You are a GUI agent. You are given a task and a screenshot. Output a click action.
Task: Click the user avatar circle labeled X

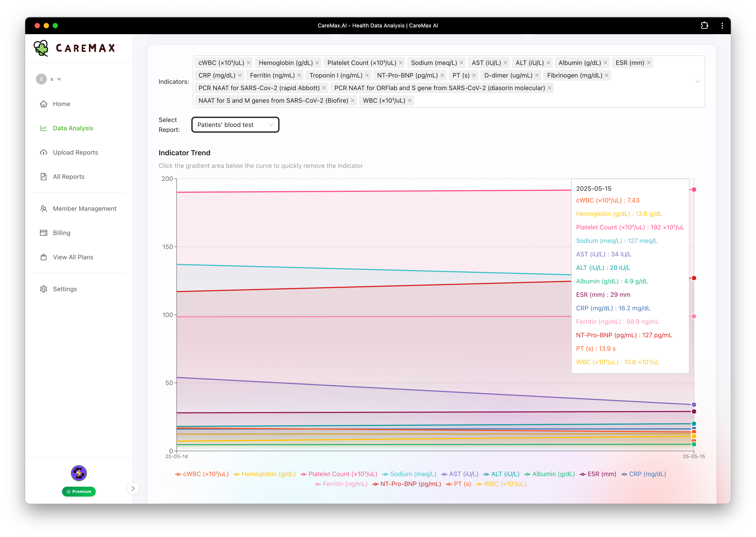41,79
